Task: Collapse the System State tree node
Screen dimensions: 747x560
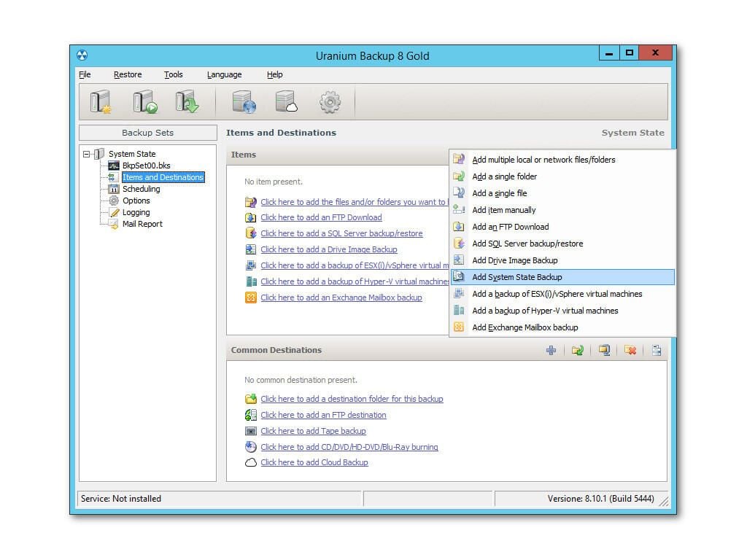Action: (86, 154)
